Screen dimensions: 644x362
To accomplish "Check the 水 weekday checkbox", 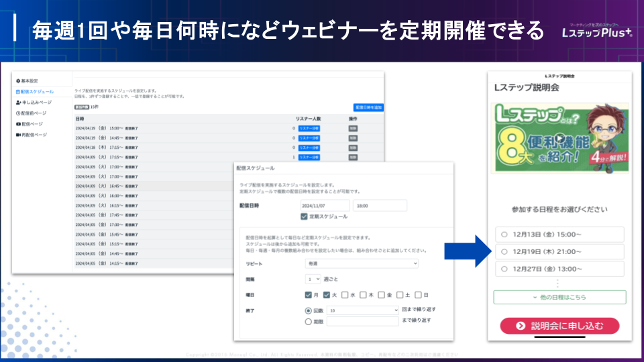I will coord(345,295).
